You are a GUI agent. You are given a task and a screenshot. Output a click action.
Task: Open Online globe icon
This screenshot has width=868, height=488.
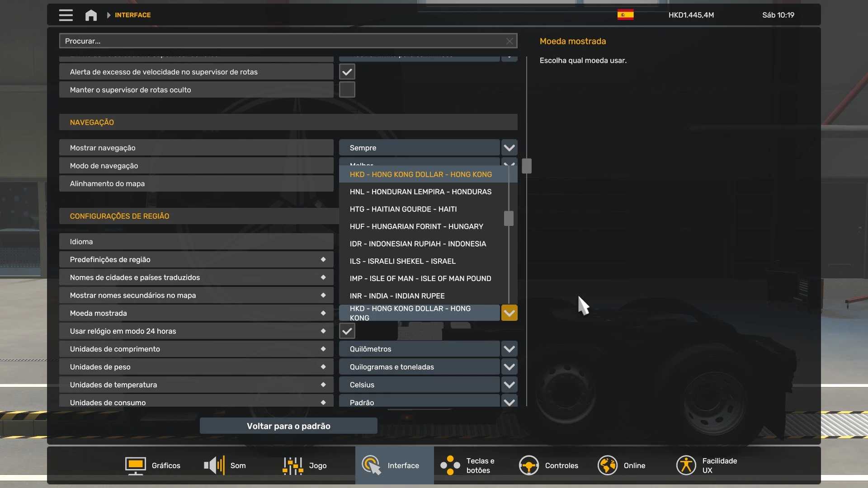(607, 465)
